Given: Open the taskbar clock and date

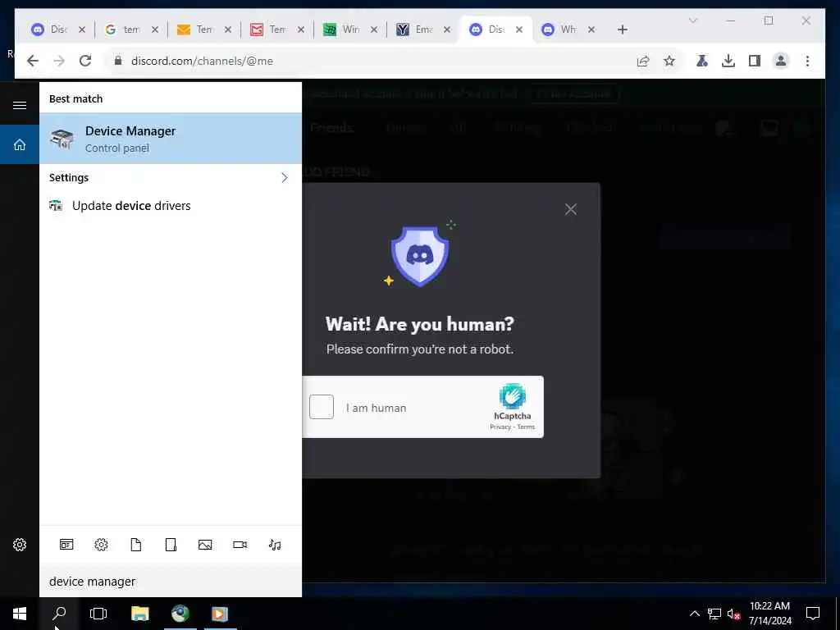Looking at the screenshot, I should point(769,614).
